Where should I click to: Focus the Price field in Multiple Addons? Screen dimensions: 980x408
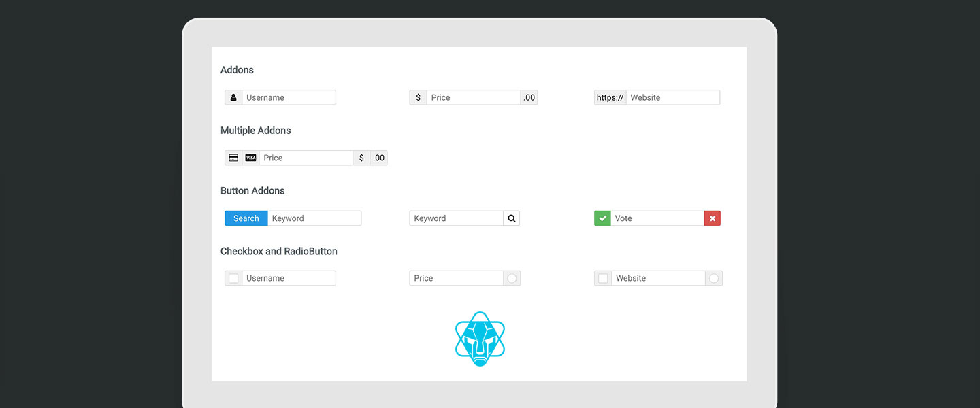click(306, 158)
